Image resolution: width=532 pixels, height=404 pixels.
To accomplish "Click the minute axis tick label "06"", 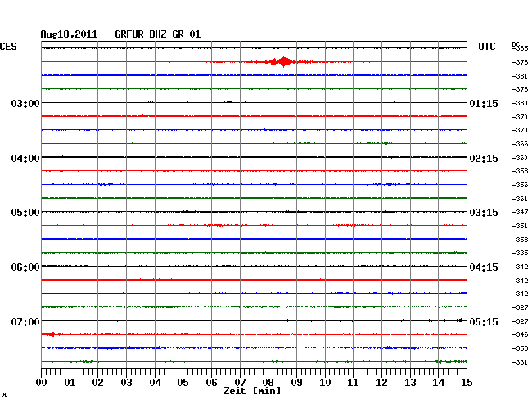I will point(211,383).
